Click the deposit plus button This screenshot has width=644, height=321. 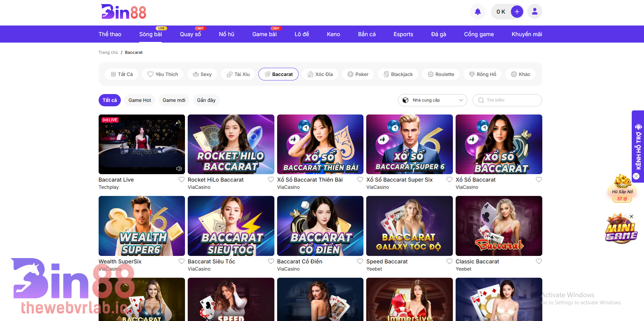click(x=517, y=11)
